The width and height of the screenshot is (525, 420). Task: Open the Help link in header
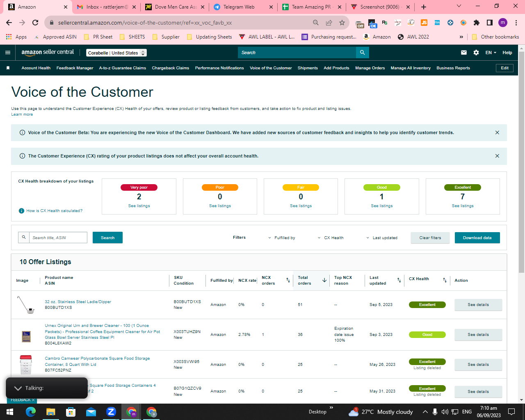point(507,52)
